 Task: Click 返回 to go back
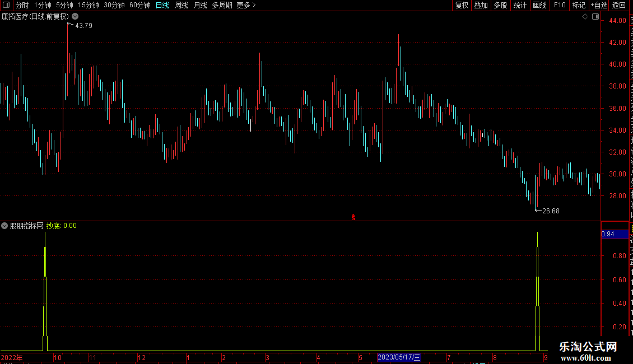pyautogui.click(x=619, y=5)
